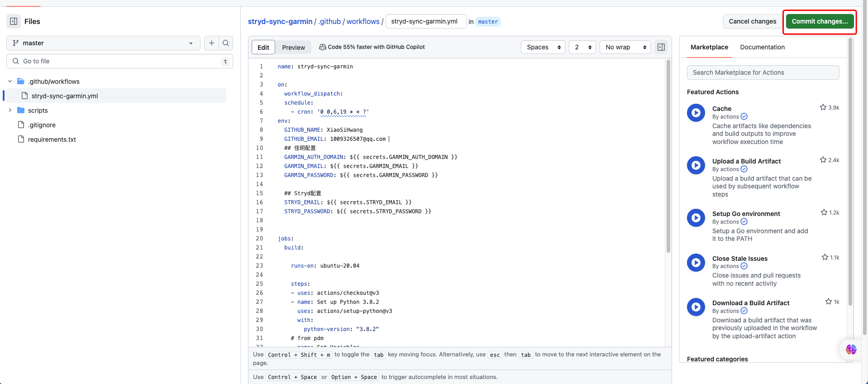Switch to the Edit tab
Image resolution: width=868 pixels, height=384 pixels.
click(x=263, y=47)
